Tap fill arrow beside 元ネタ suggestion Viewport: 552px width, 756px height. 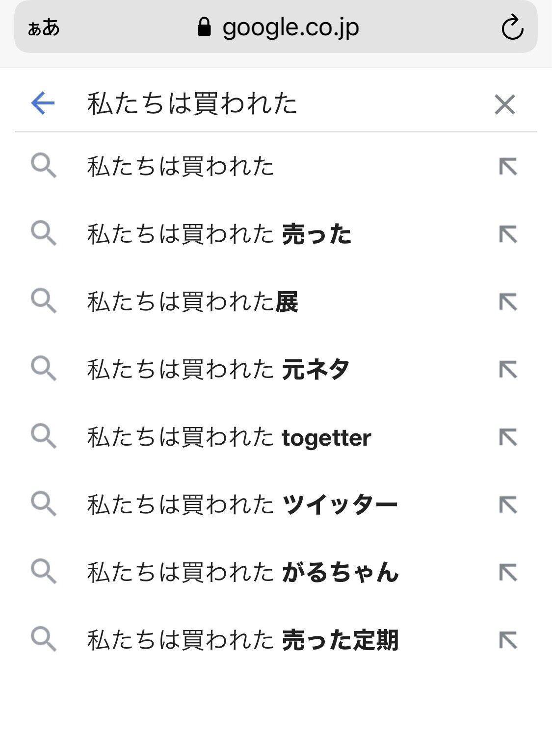tap(508, 370)
